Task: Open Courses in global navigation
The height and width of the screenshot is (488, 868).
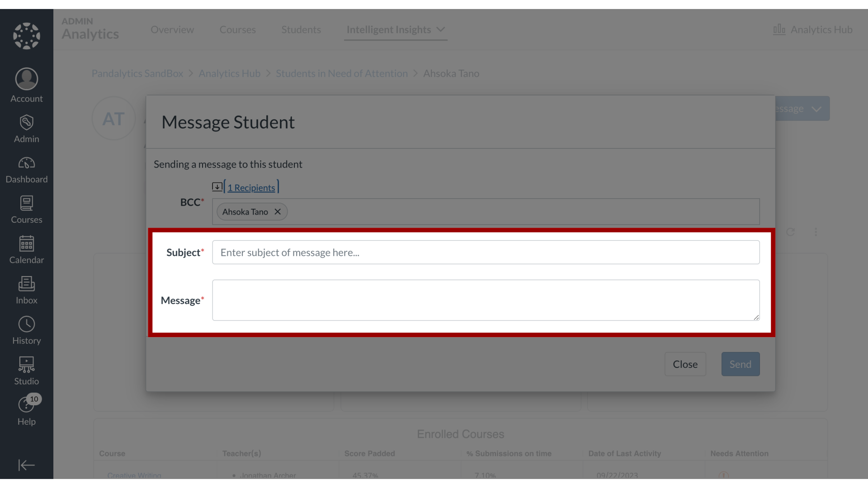Action: 27,210
